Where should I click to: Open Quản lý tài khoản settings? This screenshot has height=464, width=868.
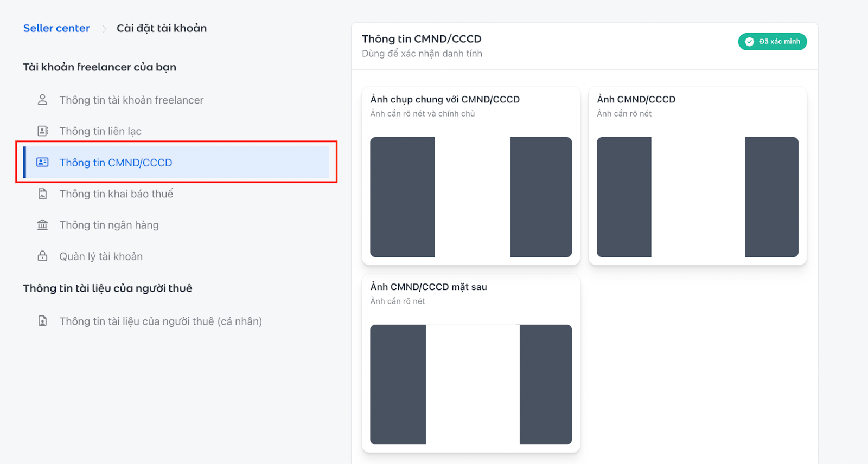pos(101,256)
